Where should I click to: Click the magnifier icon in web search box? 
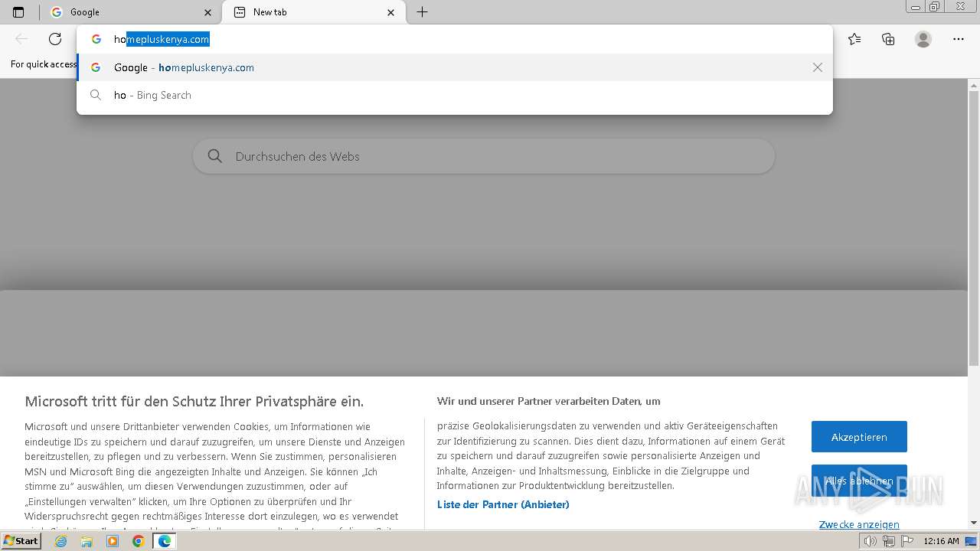tap(215, 156)
